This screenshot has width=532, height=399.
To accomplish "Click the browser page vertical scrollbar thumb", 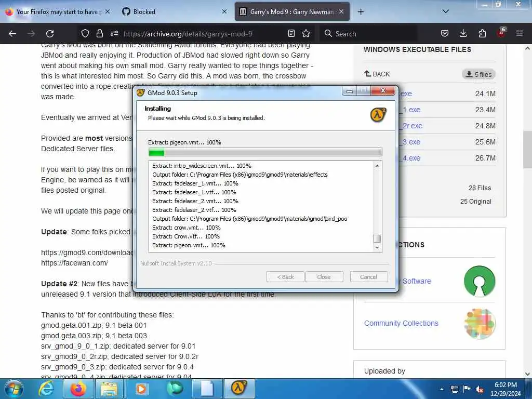I will point(527,149).
